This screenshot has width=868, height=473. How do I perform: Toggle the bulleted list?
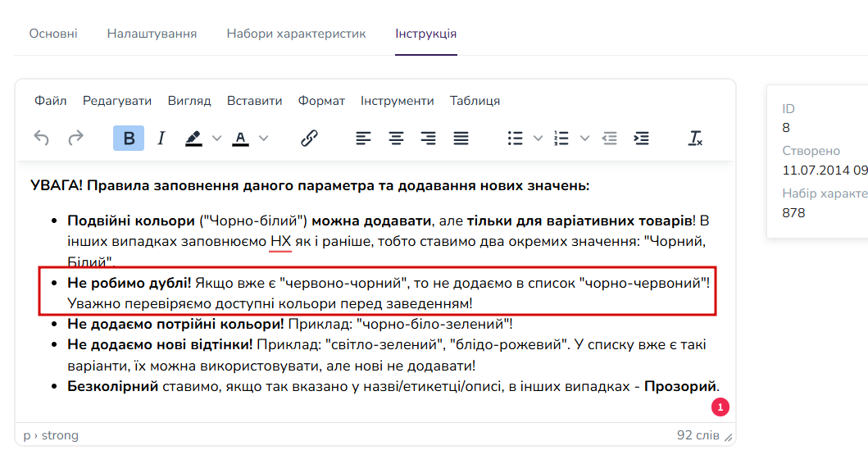click(x=515, y=138)
